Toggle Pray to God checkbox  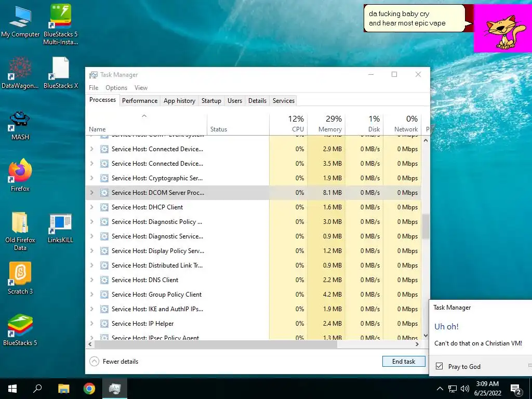coord(439,366)
